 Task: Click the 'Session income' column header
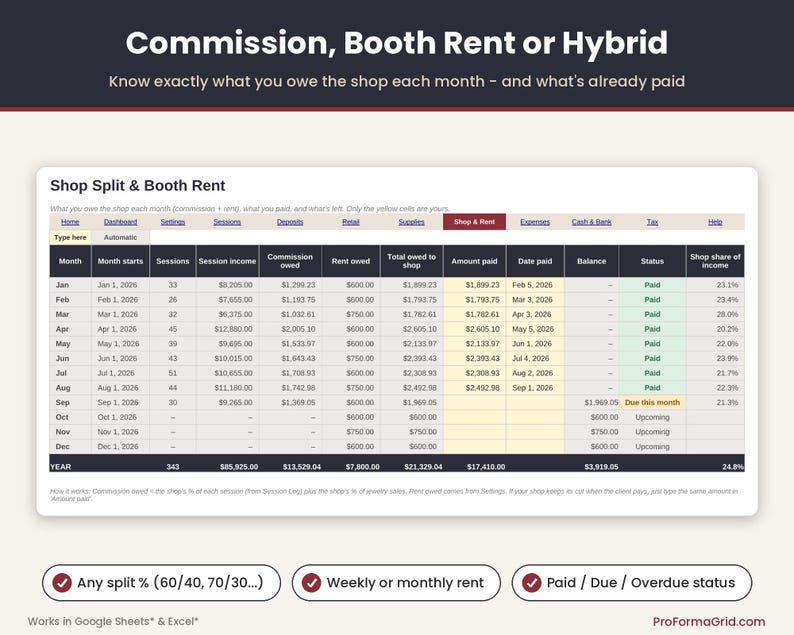227,261
